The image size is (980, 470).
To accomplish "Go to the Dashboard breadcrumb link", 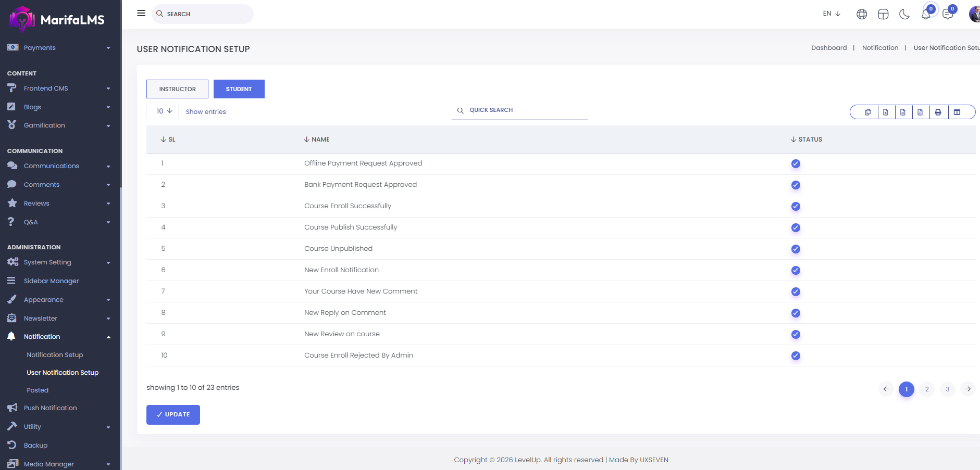I will click(829, 48).
